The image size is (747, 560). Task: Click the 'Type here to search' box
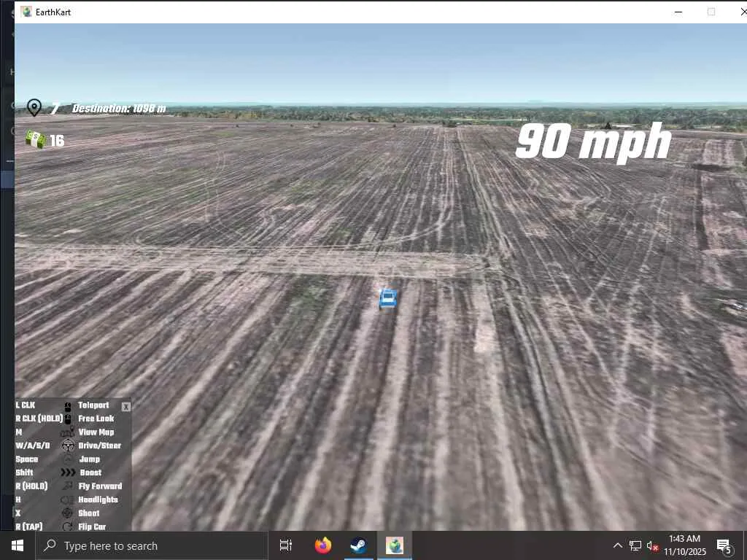pyautogui.click(x=152, y=545)
